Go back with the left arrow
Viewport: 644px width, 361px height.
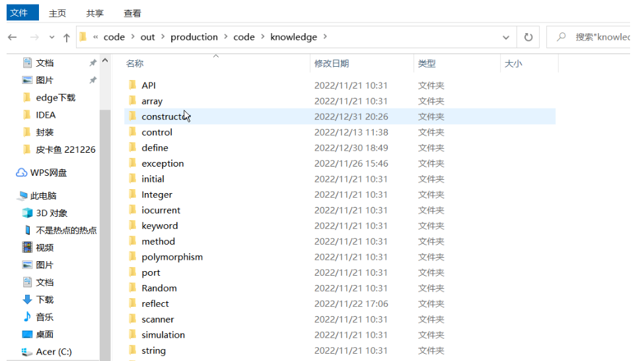(13, 38)
